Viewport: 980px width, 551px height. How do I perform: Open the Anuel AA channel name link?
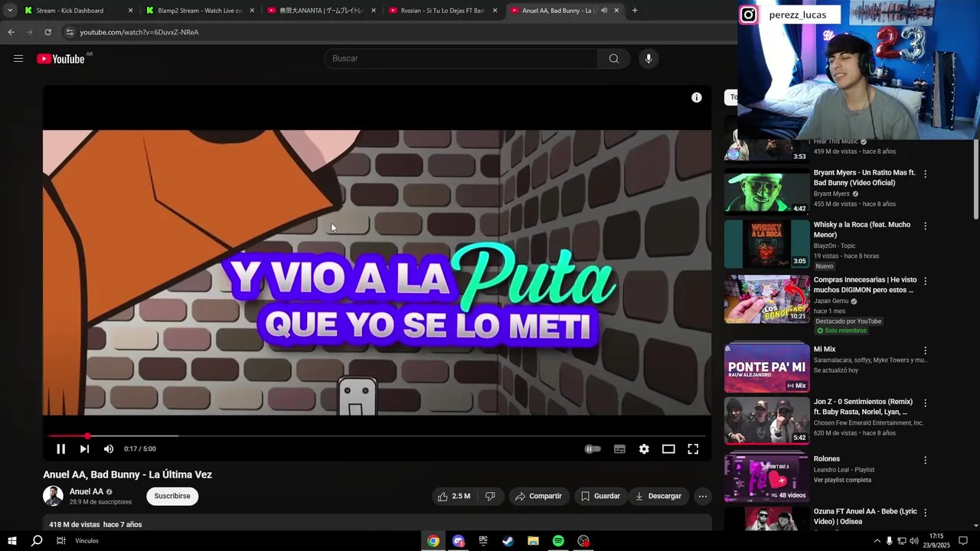click(x=87, y=491)
